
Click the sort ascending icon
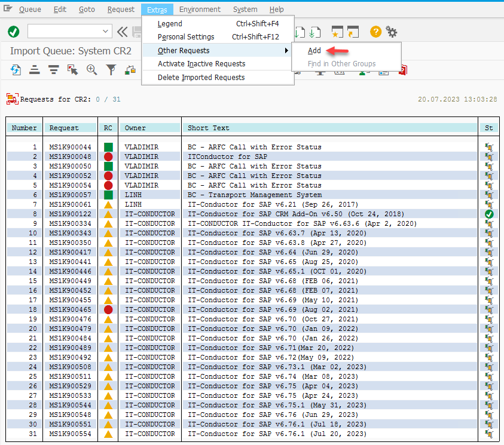(35, 70)
